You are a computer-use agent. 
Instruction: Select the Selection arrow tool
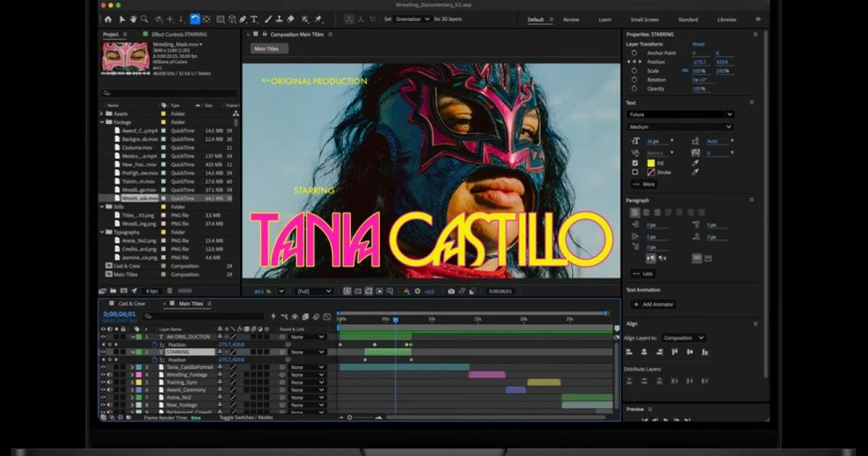(x=122, y=20)
